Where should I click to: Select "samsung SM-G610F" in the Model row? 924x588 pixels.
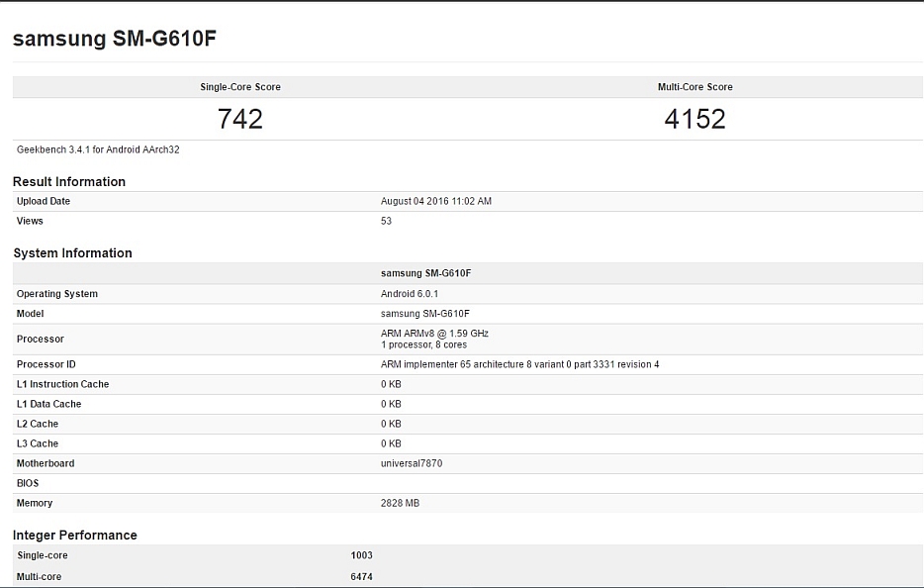pos(424,314)
